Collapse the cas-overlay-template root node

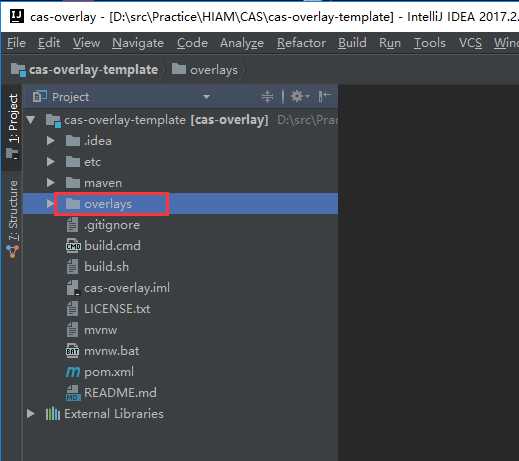pos(31,120)
